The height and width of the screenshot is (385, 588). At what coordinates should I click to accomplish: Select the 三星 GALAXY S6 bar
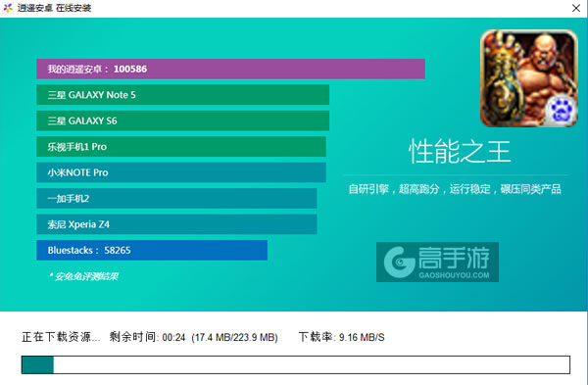pos(182,120)
